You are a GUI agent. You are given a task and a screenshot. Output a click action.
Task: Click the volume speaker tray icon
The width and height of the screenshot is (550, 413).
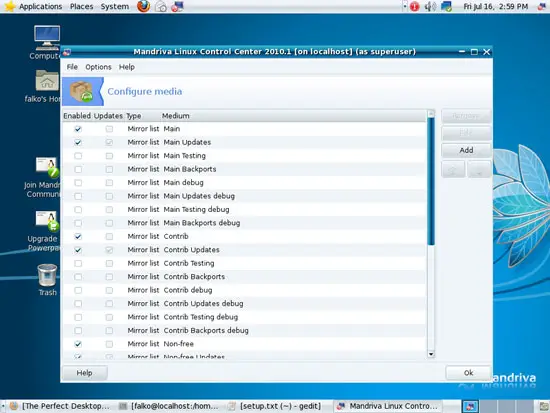[x=430, y=6]
